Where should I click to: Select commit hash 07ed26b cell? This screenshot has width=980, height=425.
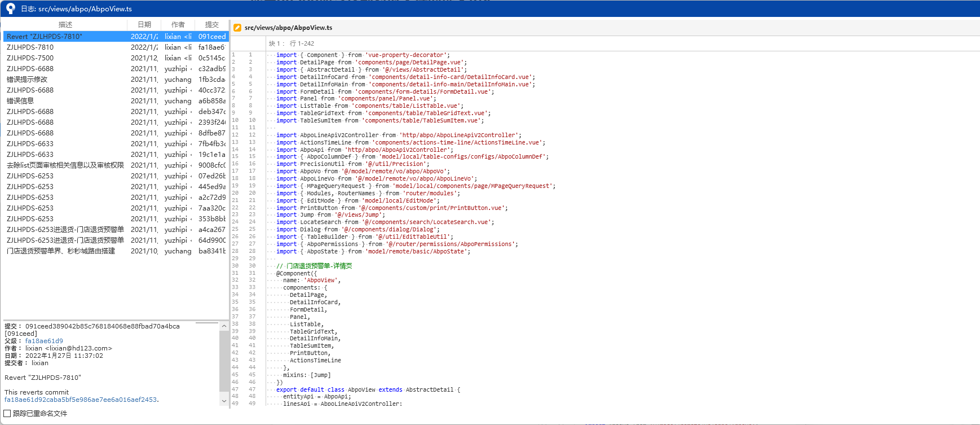(x=211, y=176)
